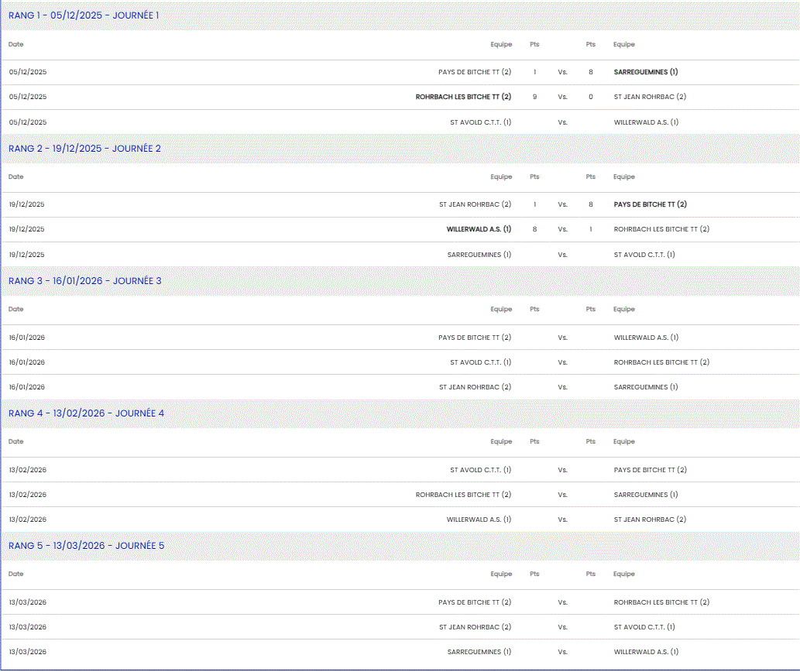The width and height of the screenshot is (800, 672).
Task: Click the Date column header in Journée 1
Action: tap(16, 44)
